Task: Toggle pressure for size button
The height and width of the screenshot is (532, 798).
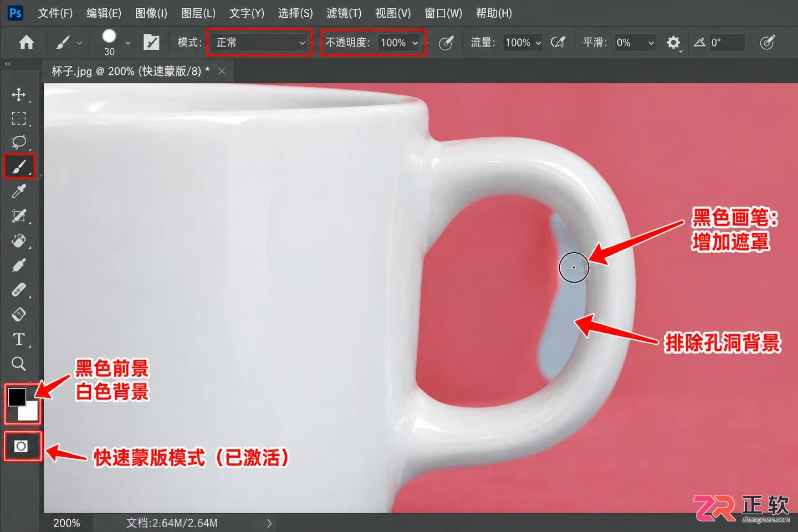Action: [x=767, y=42]
